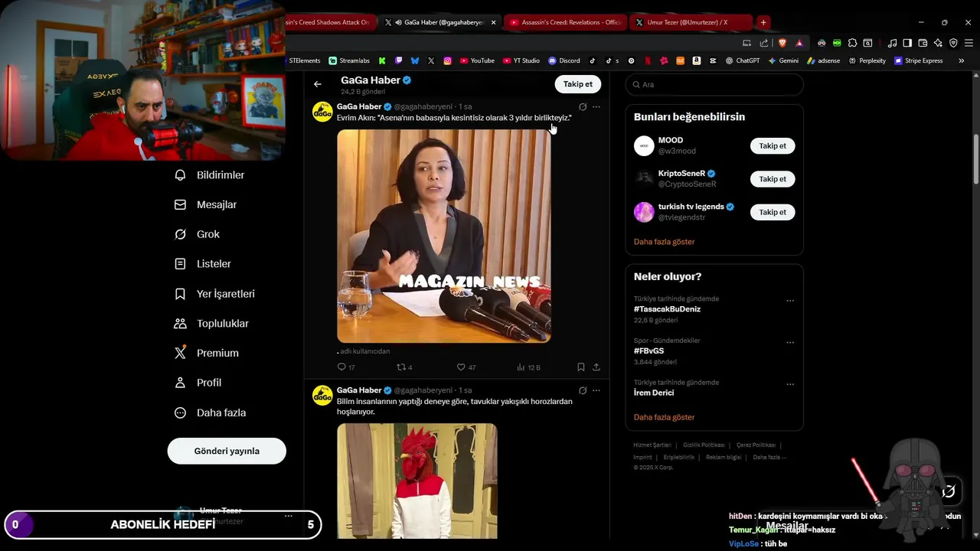
Task: Follow the MOOD account
Action: pyautogui.click(x=773, y=145)
